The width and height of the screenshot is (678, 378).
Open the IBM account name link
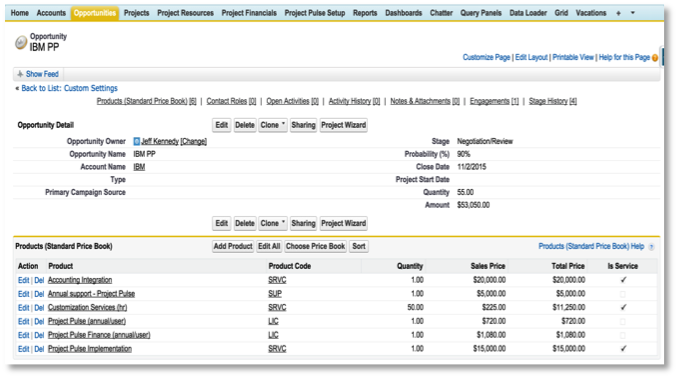(139, 167)
